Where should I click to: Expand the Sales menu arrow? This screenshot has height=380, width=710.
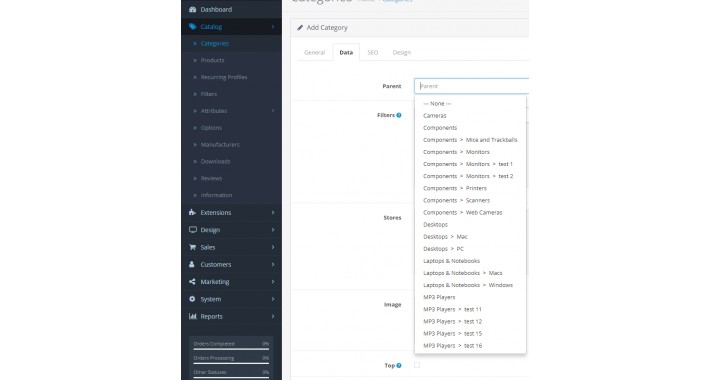coord(273,247)
